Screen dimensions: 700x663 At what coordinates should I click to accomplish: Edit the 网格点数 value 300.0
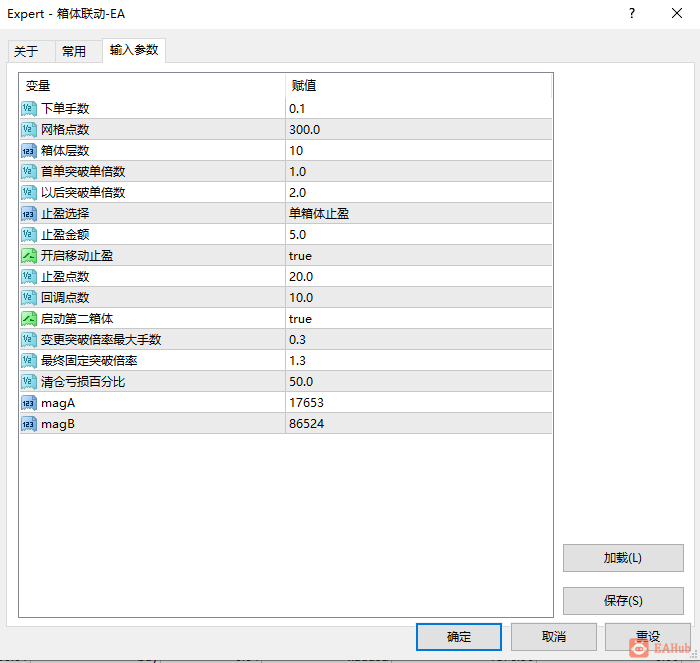(x=419, y=129)
